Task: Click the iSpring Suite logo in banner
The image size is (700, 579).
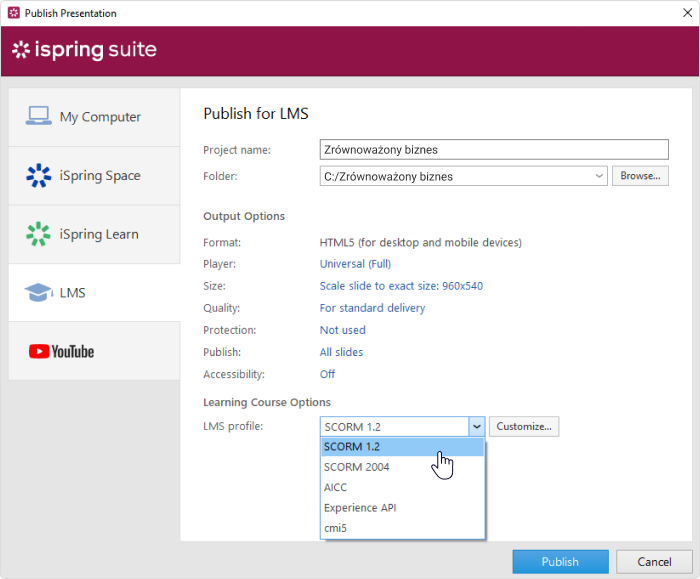Action: click(84, 50)
